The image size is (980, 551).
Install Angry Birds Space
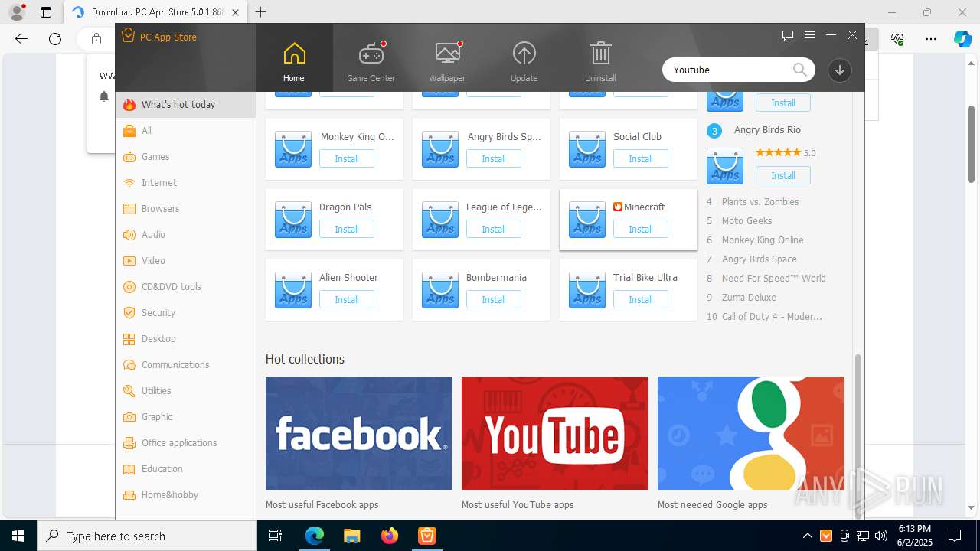[x=494, y=158]
